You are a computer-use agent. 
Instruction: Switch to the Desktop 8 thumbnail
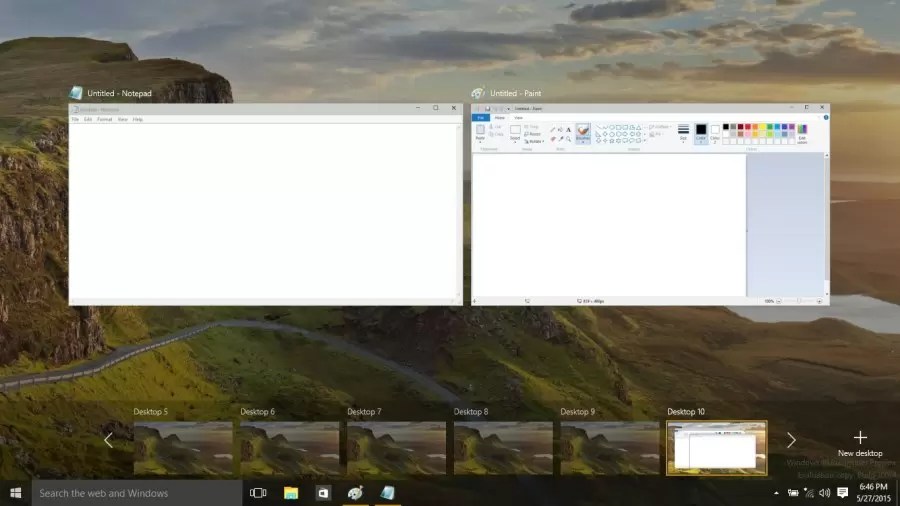tap(503, 448)
